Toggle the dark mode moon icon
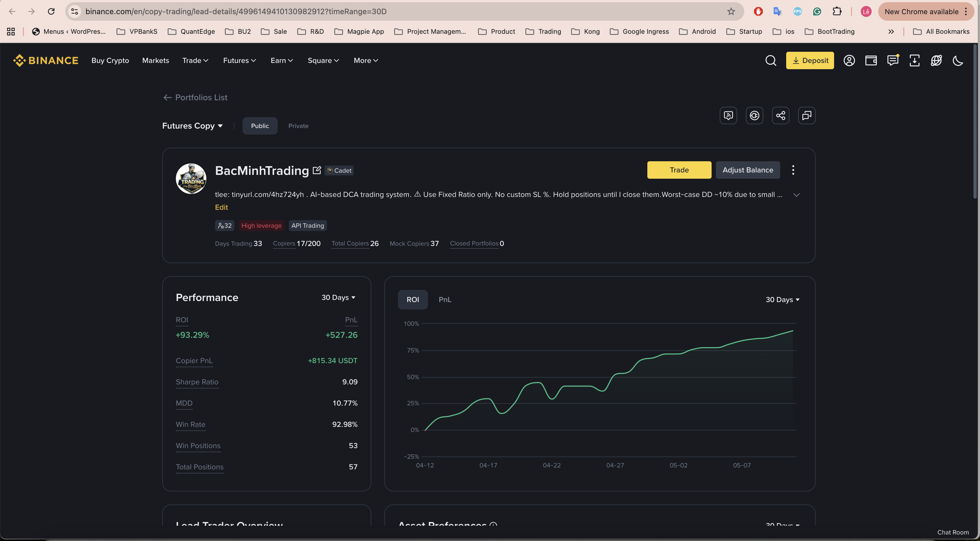The image size is (980, 541). [958, 60]
